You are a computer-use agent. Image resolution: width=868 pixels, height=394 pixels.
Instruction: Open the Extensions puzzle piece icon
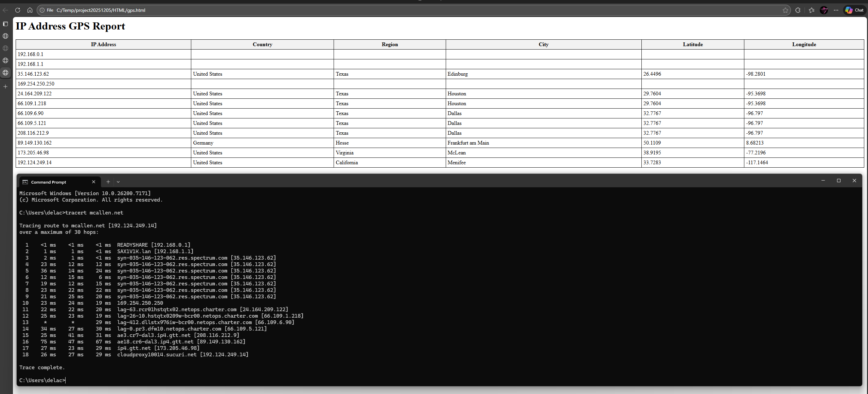(798, 10)
